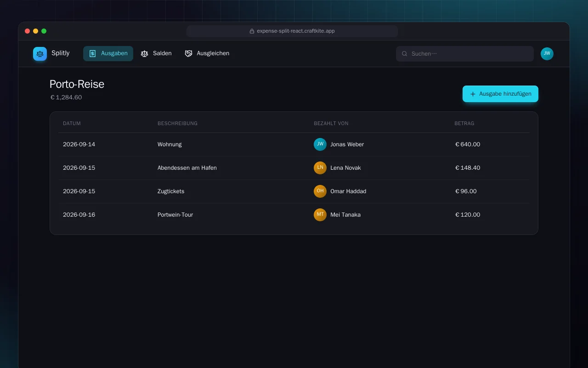The width and height of the screenshot is (588, 368).
Task: Click the date 2026-09-14
Action: click(x=79, y=144)
